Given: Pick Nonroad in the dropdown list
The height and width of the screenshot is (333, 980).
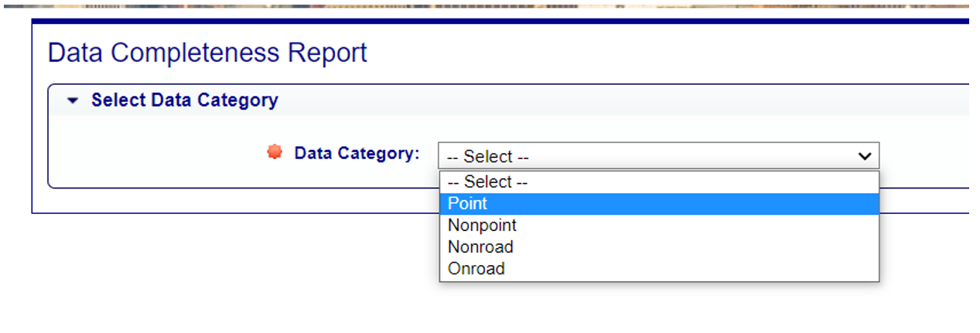Looking at the screenshot, I should pos(659,247).
